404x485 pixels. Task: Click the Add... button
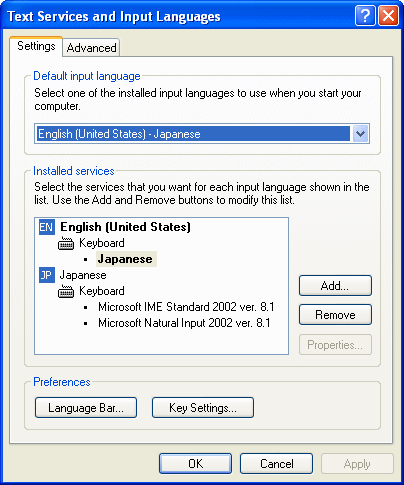click(x=335, y=286)
